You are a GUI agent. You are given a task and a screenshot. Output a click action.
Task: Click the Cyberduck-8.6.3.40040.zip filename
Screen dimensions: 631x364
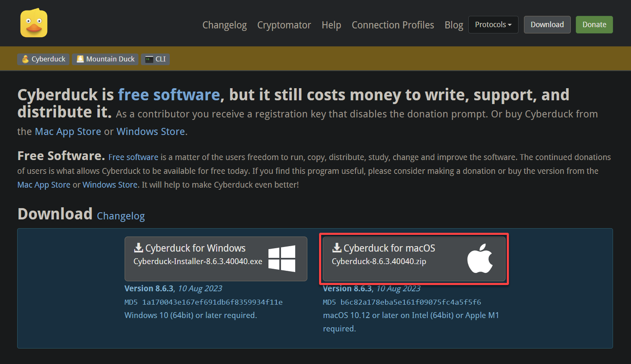click(379, 262)
